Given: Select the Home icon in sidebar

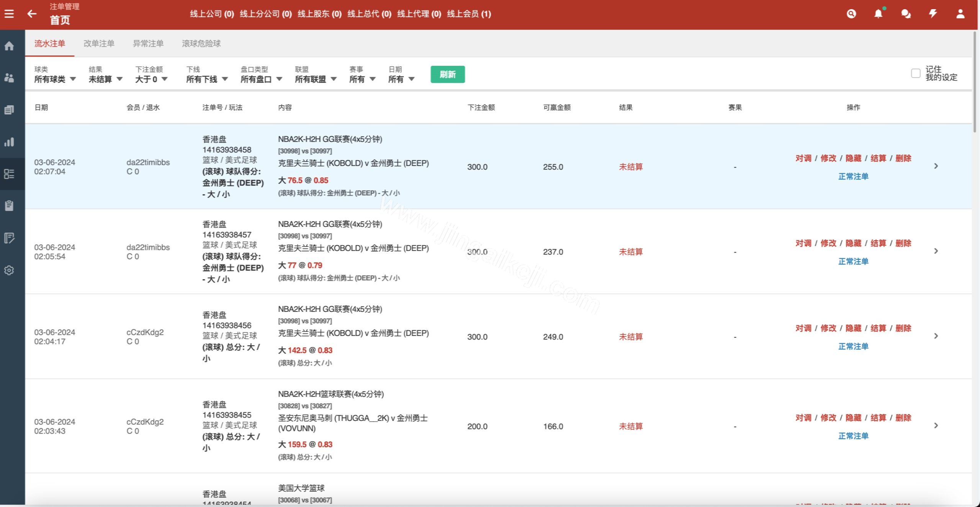Looking at the screenshot, I should click(10, 46).
